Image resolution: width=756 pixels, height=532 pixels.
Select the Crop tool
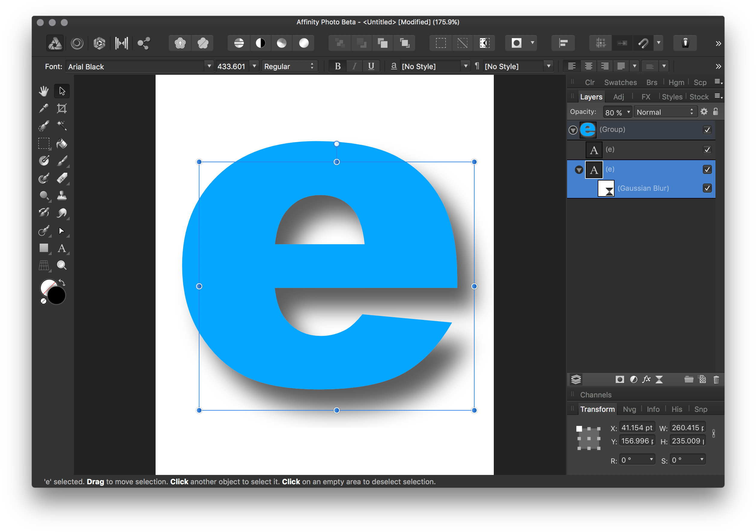62,109
